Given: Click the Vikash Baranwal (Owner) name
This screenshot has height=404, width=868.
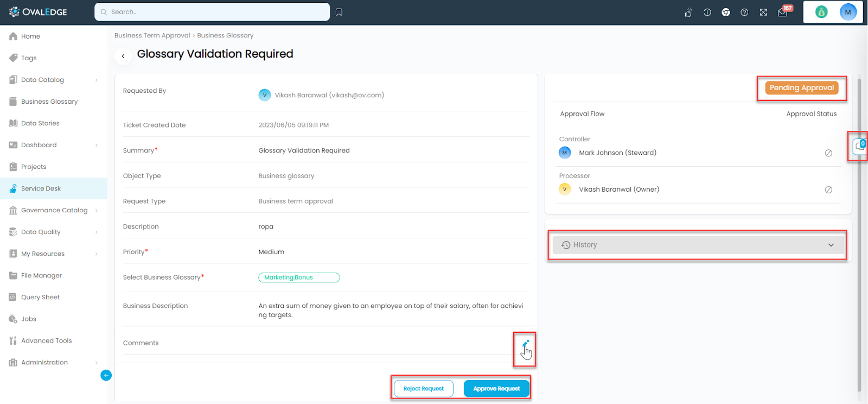Looking at the screenshot, I should coord(619,190).
